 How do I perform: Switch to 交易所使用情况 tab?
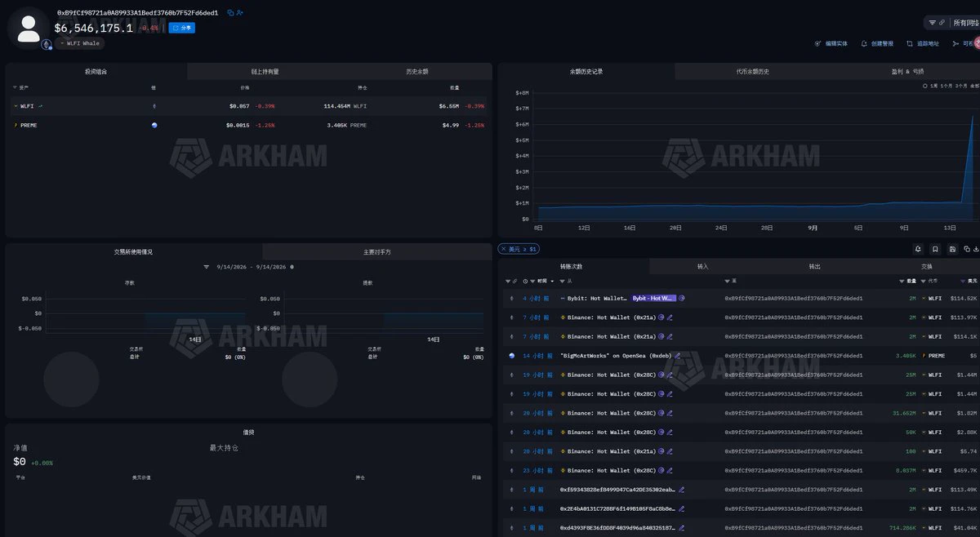[x=133, y=252]
